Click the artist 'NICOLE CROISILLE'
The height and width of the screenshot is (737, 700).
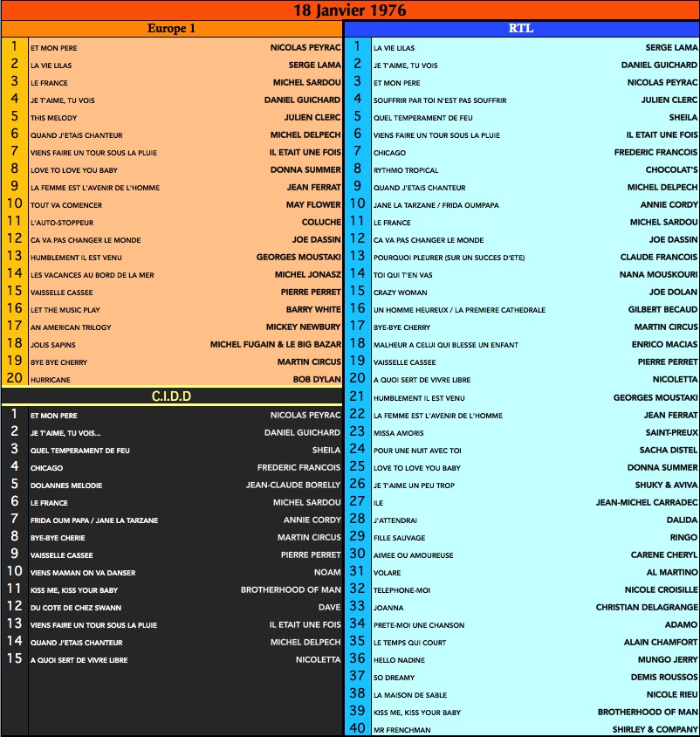point(662,590)
